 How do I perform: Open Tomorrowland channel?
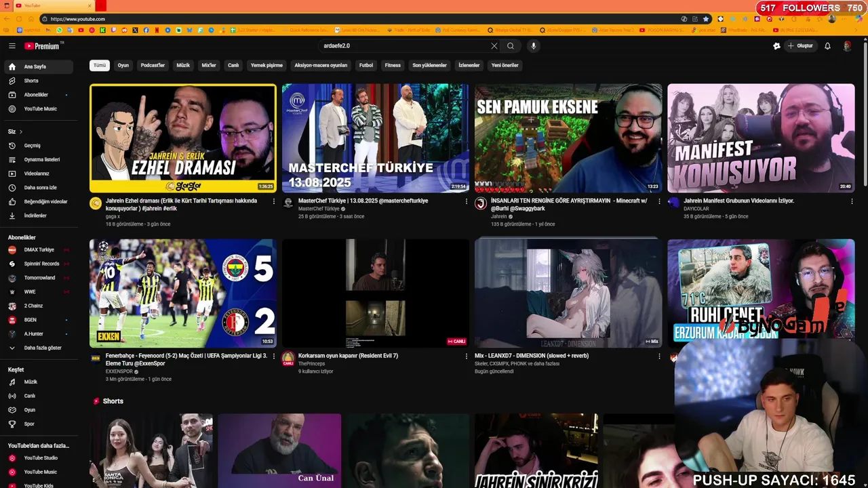pyautogui.click(x=38, y=278)
